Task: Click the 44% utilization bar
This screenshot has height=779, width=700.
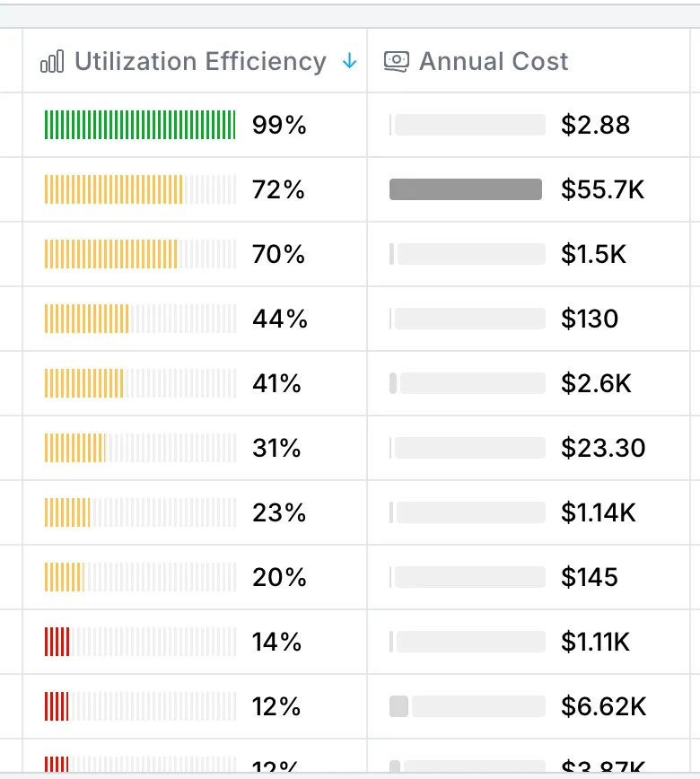Action: click(x=140, y=319)
